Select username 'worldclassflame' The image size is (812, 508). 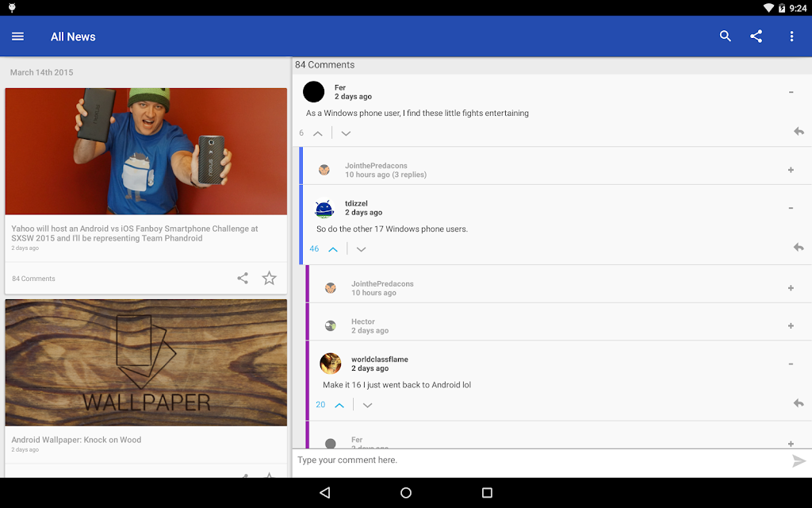380,360
